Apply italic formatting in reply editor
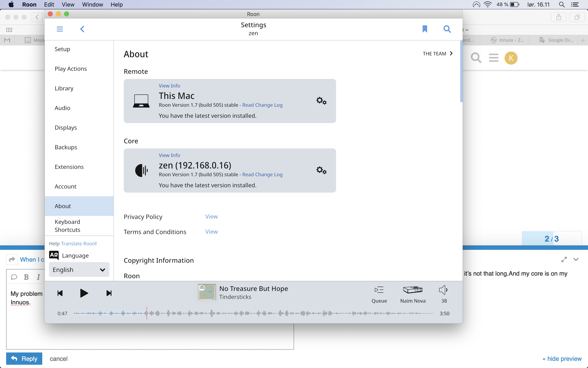 pyautogui.click(x=38, y=277)
